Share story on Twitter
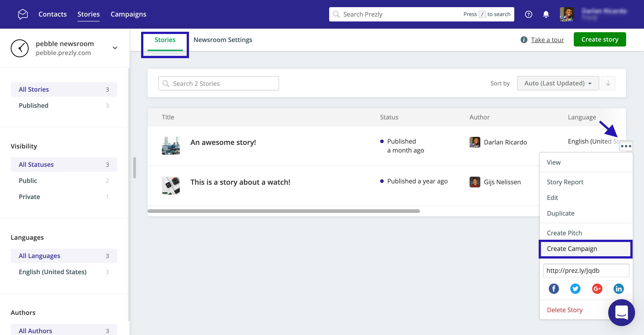644x335 pixels. click(575, 289)
